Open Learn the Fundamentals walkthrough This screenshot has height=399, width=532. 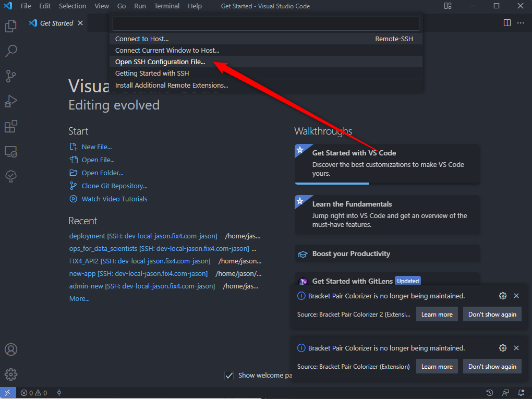pos(387,214)
